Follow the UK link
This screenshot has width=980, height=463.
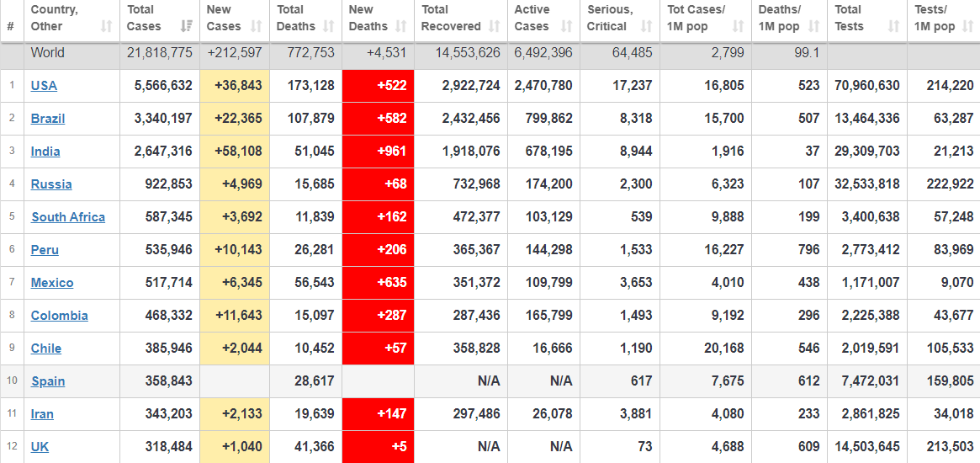pos(40,447)
